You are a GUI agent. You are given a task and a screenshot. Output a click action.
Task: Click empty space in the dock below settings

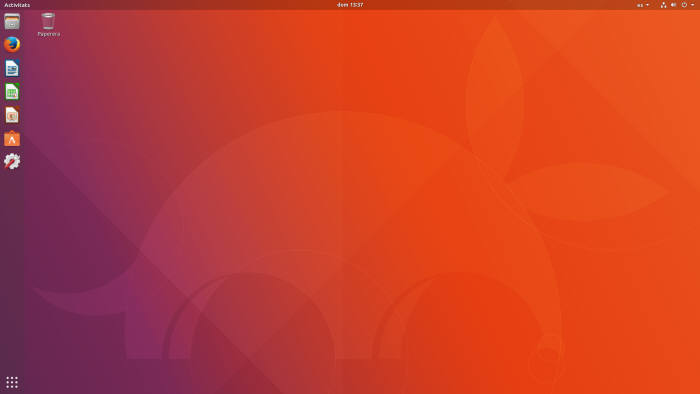click(12, 268)
